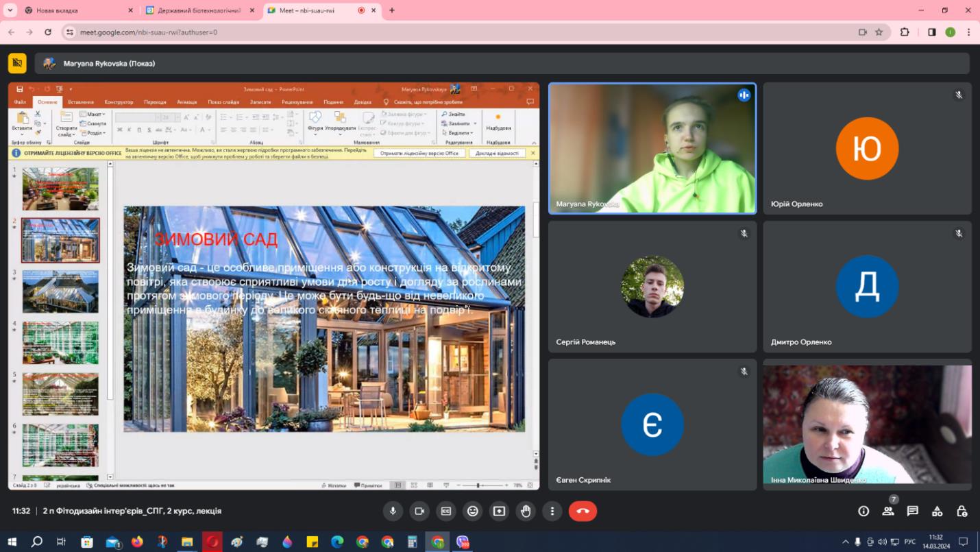
Task: Leave the call with the red button
Action: (x=583, y=511)
